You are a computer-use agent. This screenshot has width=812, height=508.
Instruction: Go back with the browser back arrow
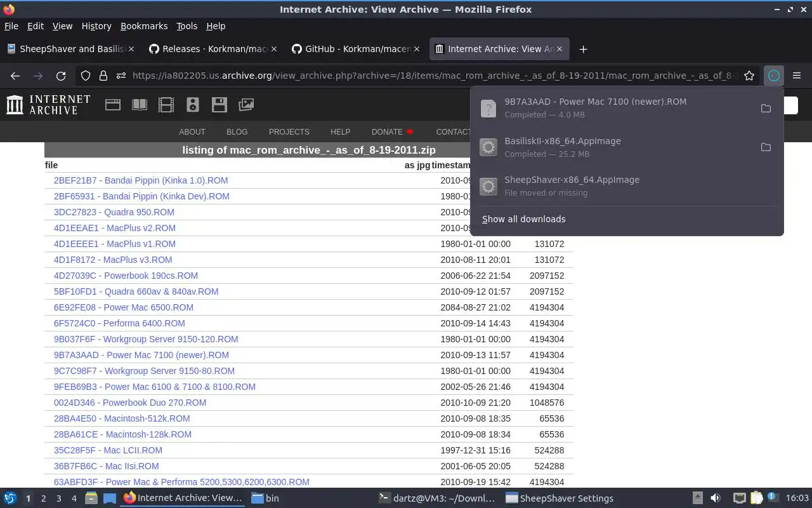(15, 76)
